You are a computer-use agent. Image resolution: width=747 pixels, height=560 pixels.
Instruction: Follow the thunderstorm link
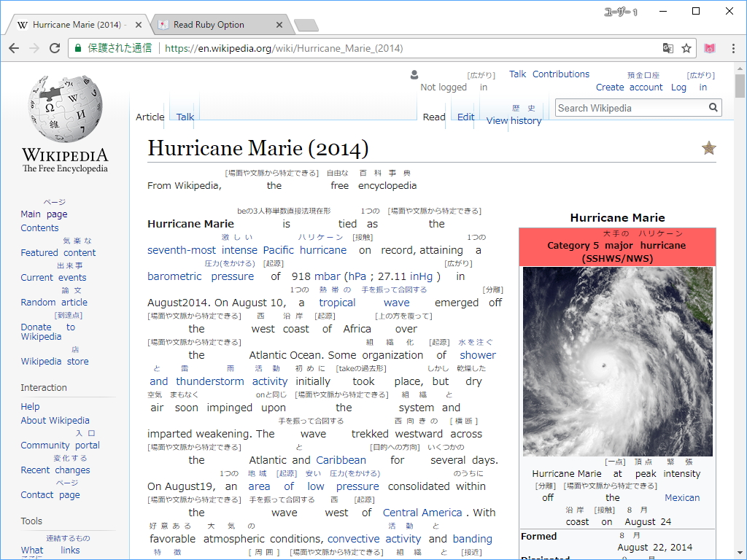(209, 381)
